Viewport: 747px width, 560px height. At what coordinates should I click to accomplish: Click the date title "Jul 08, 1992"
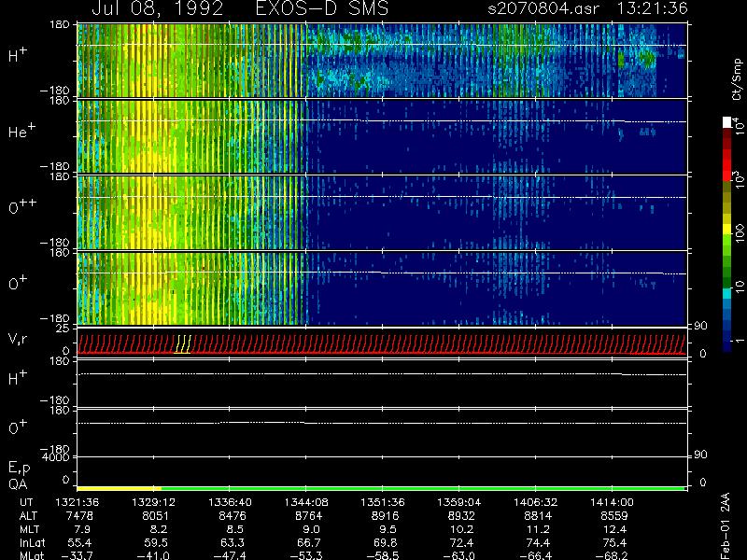pyautogui.click(x=158, y=8)
